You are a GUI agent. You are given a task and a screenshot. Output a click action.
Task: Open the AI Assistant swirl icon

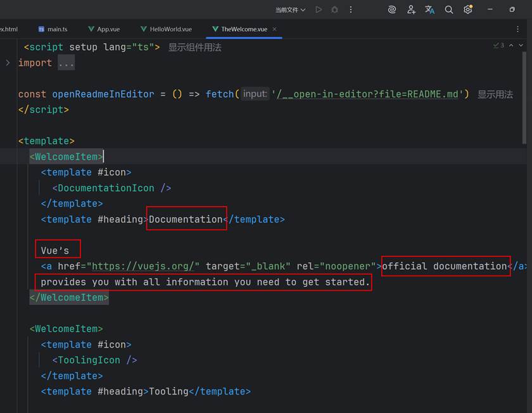392,10
